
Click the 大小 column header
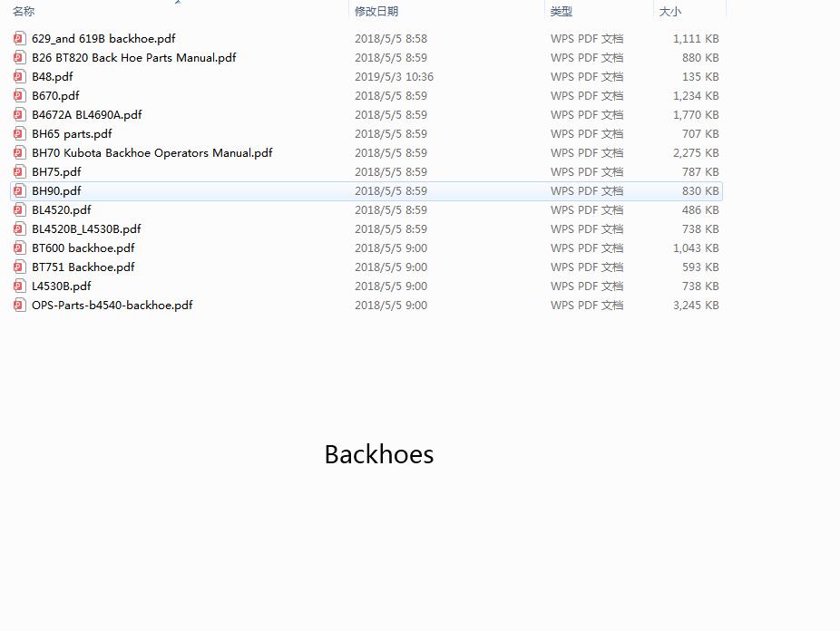[x=669, y=12]
